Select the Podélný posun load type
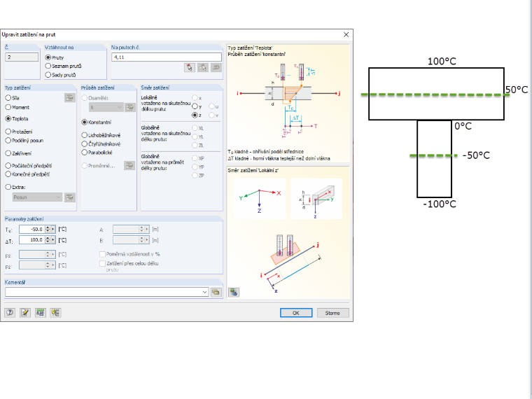Image resolution: width=532 pixels, height=399 pixels. tap(8, 140)
